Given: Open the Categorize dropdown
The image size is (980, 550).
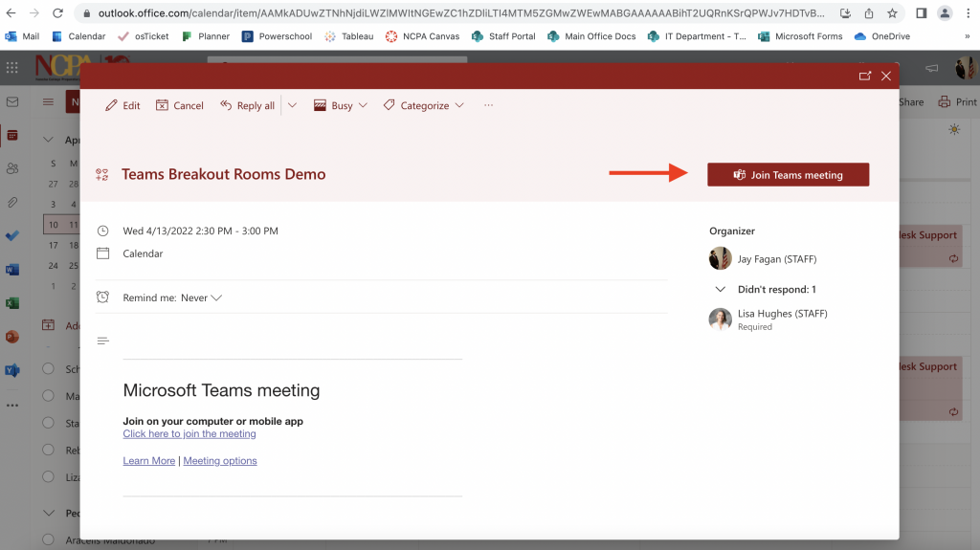Looking at the screenshot, I should click(424, 105).
